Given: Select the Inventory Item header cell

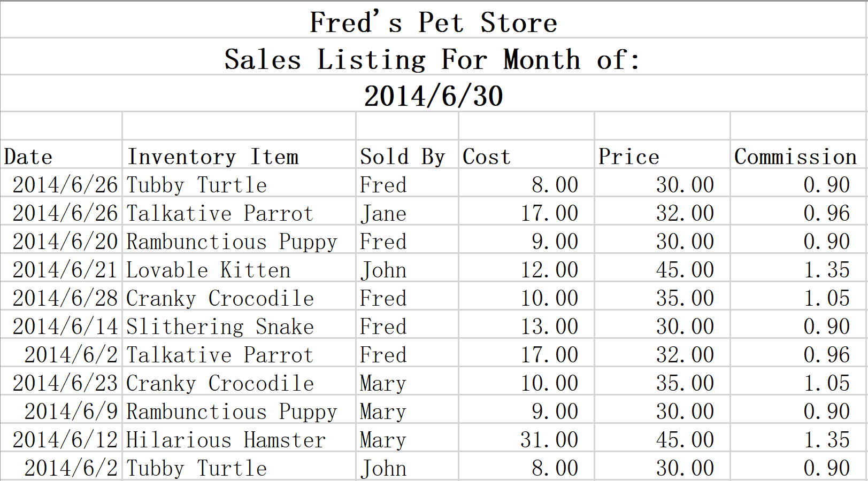Looking at the screenshot, I should click(239, 154).
